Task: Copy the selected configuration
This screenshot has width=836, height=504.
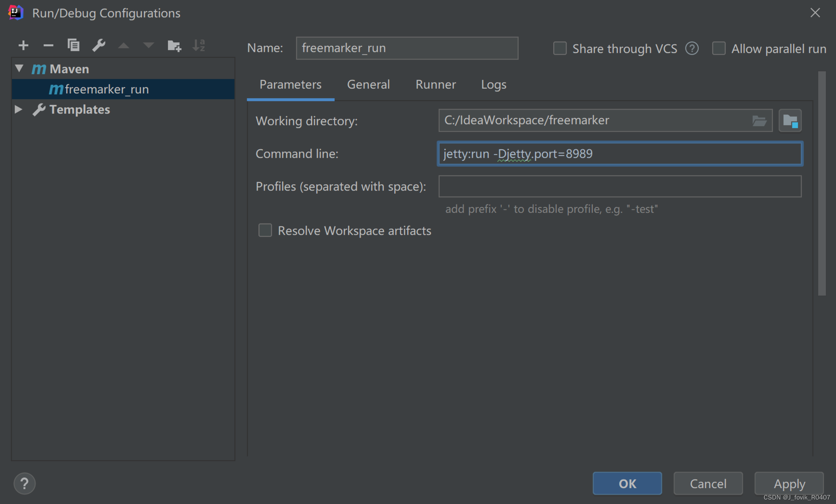Action: [74, 45]
